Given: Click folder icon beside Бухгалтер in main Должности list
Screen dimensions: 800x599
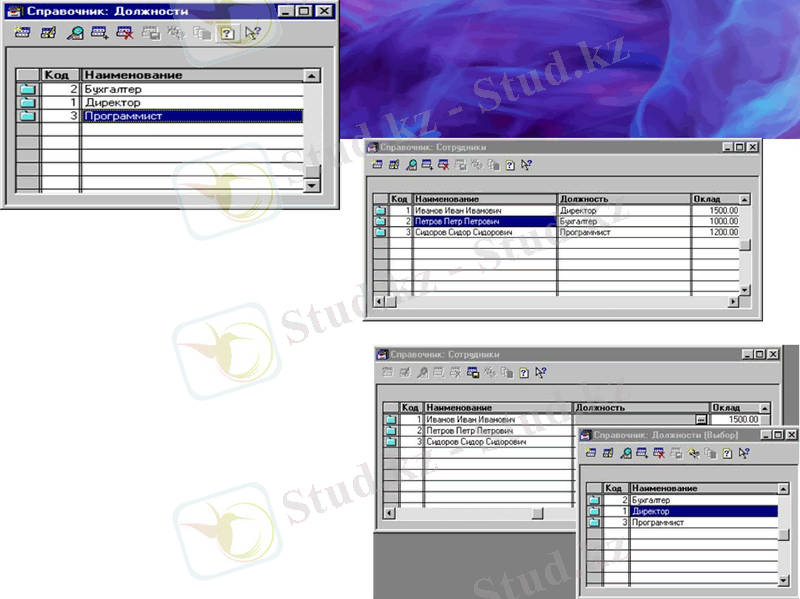Looking at the screenshot, I should (x=27, y=89).
